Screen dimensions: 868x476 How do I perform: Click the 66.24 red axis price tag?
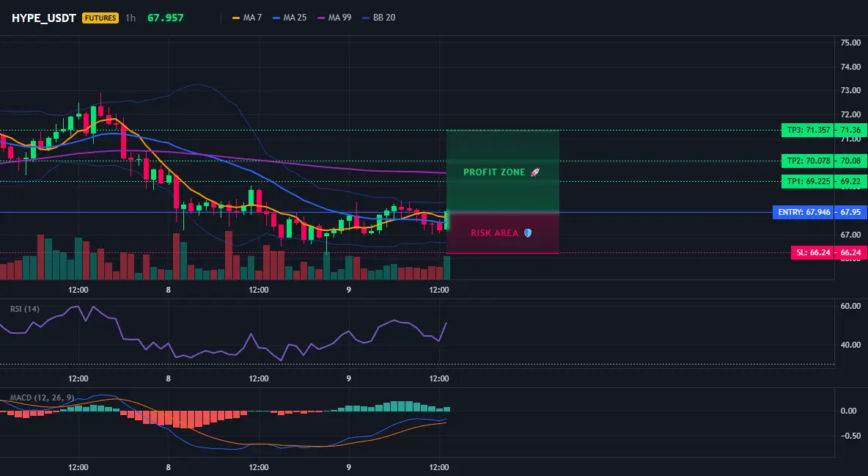point(851,253)
